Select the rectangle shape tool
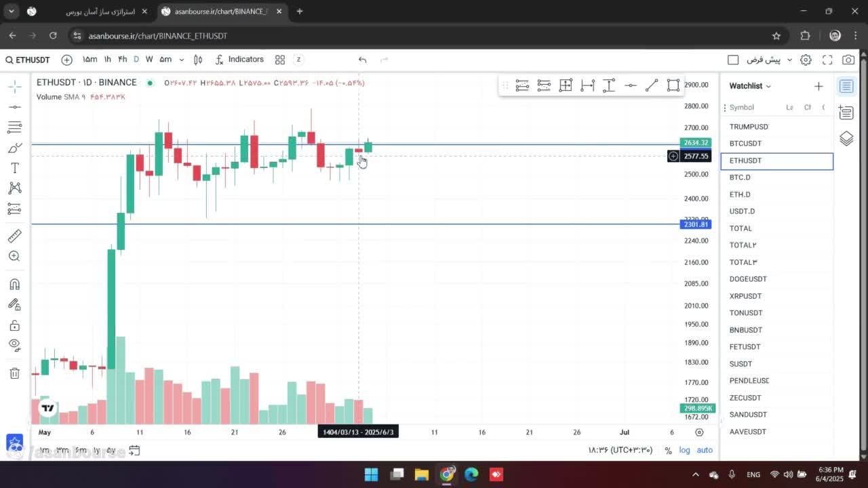The image size is (868, 488). click(x=673, y=85)
